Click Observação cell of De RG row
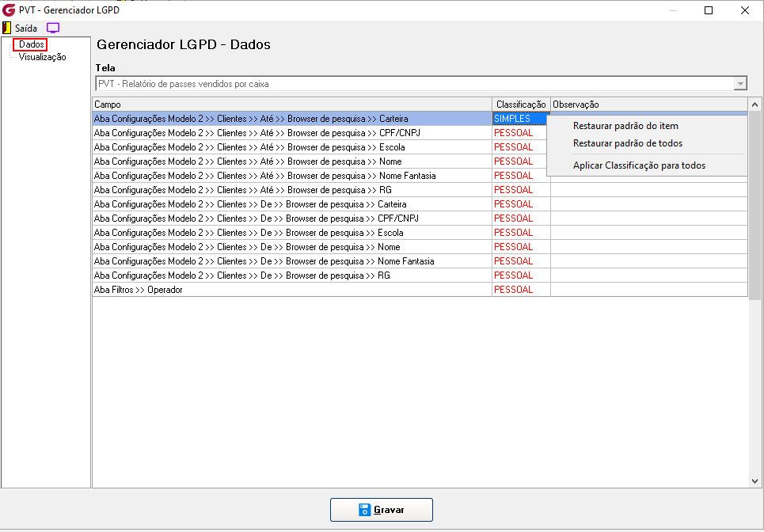This screenshot has height=532, width=764. point(649,275)
